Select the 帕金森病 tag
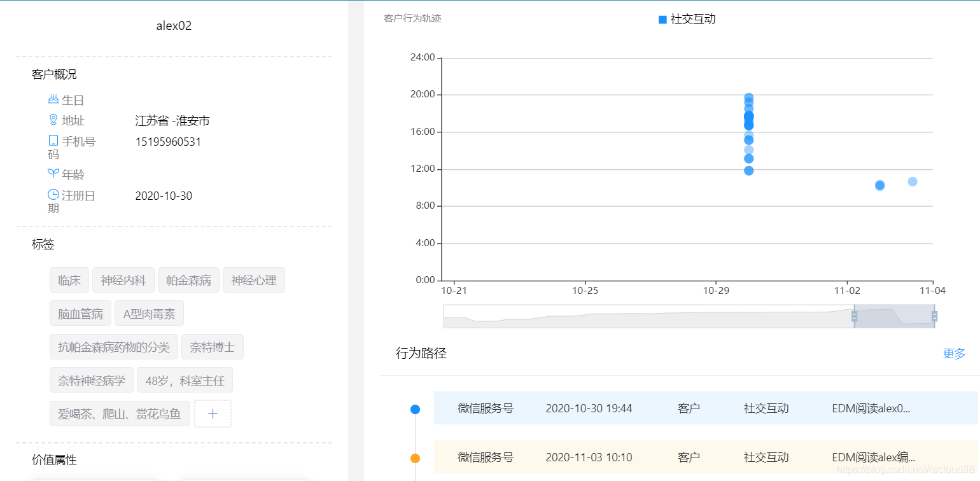The image size is (980, 481). tap(188, 280)
